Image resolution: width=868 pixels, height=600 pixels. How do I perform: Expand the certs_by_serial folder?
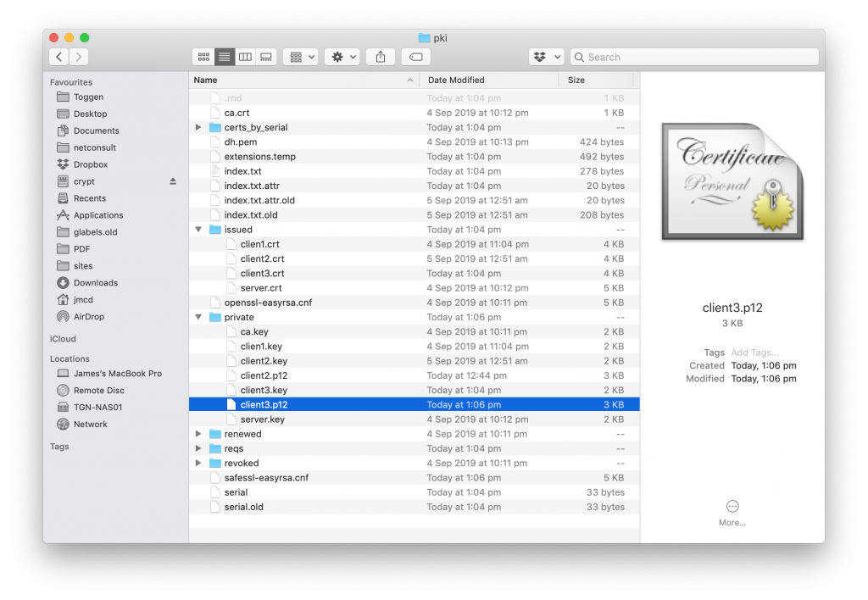198,127
